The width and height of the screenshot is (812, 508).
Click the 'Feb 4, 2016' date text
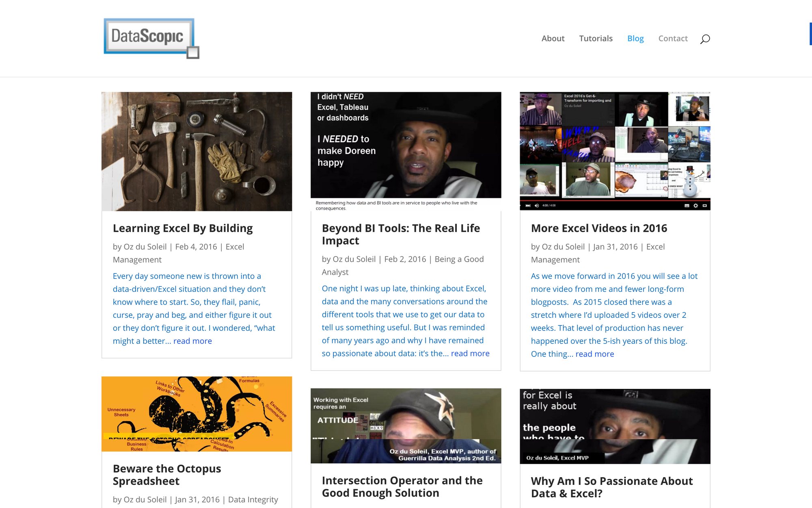[196, 247]
